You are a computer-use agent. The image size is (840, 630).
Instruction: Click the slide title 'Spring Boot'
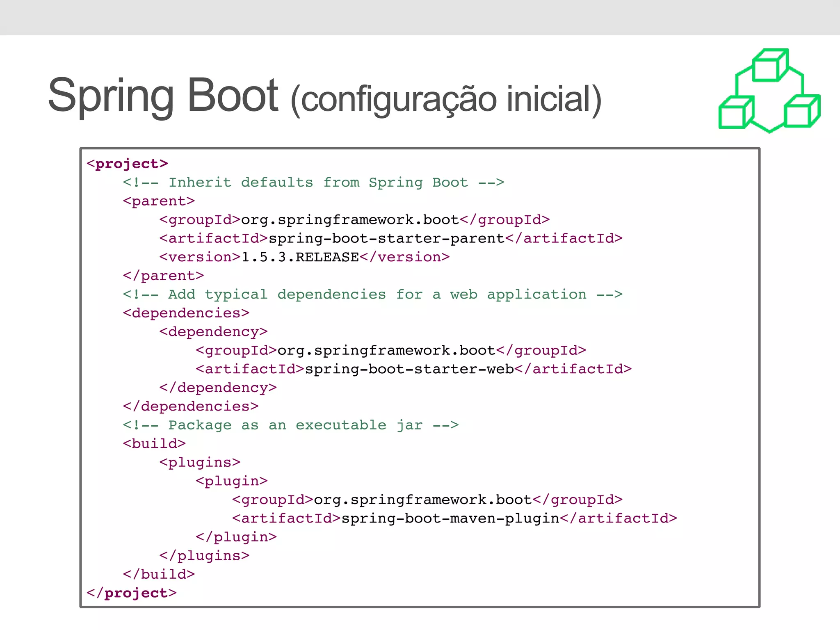coord(163,97)
